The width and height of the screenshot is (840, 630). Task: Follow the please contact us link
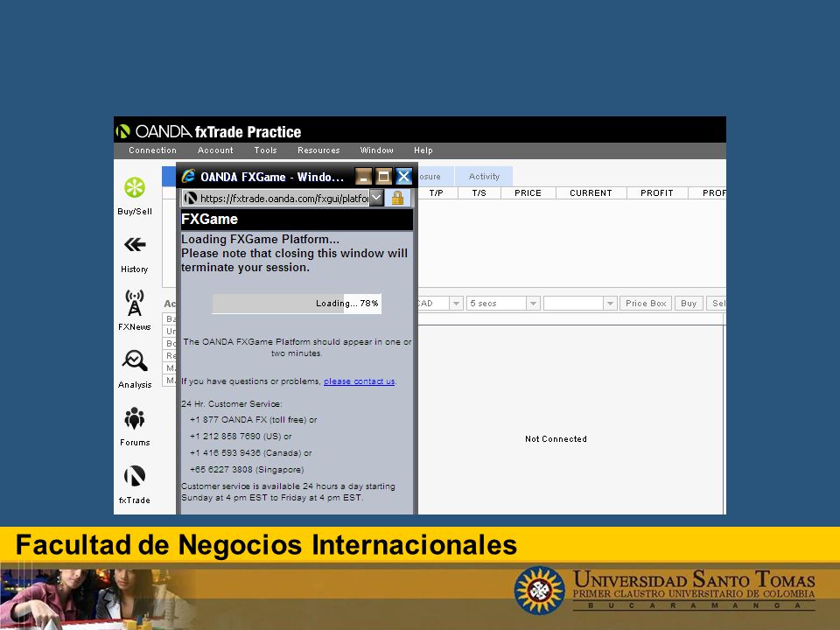[x=359, y=381]
